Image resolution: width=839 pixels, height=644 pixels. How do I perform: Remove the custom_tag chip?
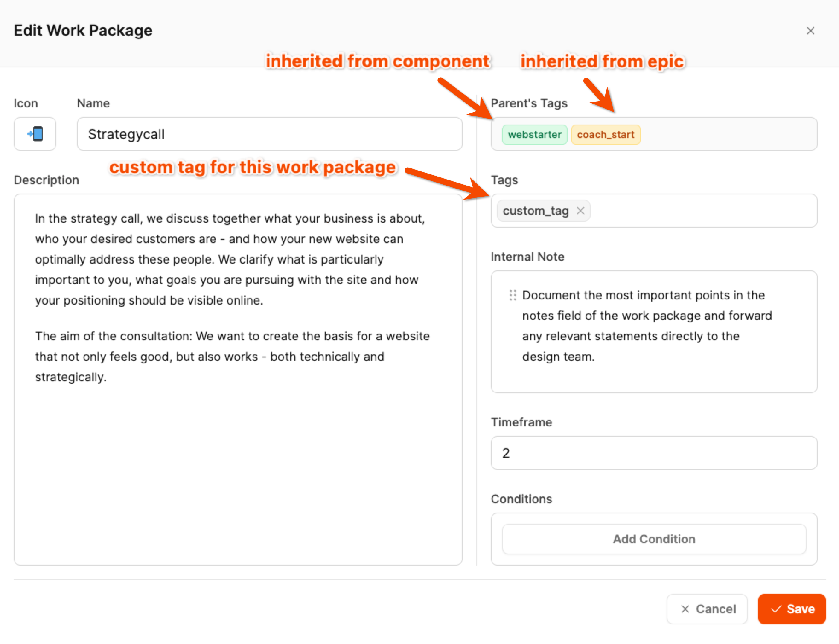pos(580,211)
